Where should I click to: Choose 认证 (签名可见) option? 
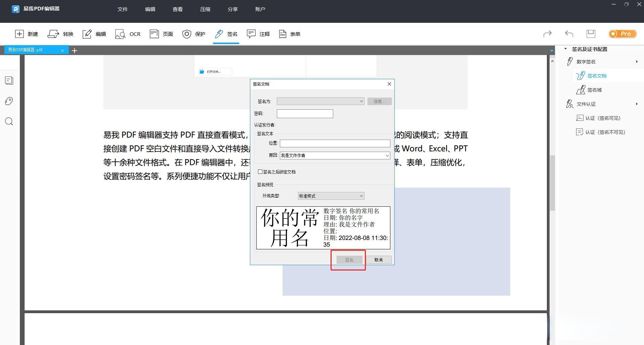pyautogui.click(x=598, y=118)
